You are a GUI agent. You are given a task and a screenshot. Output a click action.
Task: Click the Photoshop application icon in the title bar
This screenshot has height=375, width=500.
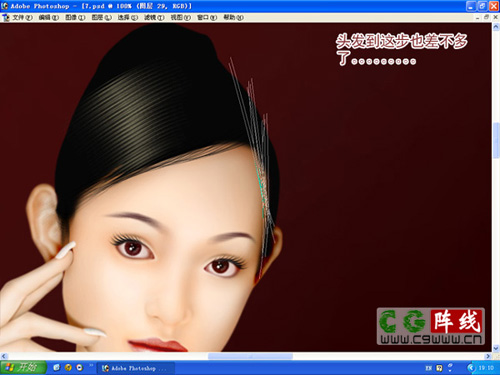5,6
